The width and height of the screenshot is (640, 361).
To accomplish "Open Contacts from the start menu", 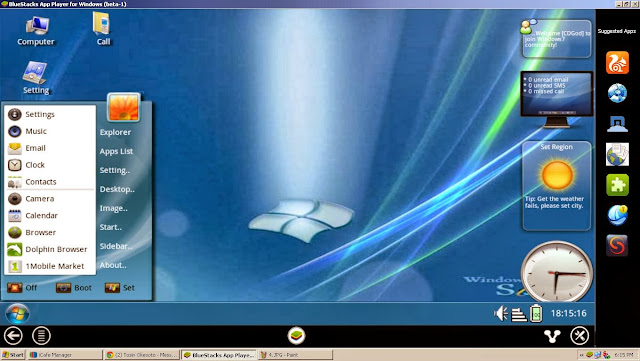I will tap(50, 182).
